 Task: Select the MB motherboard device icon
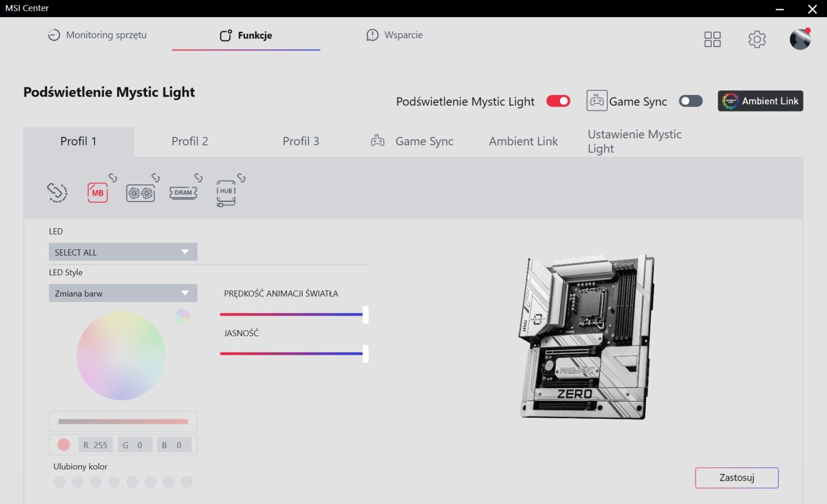coord(98,193)
